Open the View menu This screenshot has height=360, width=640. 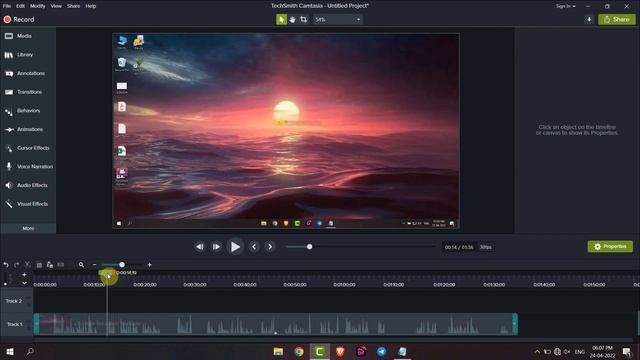click(x=56, y=6)
